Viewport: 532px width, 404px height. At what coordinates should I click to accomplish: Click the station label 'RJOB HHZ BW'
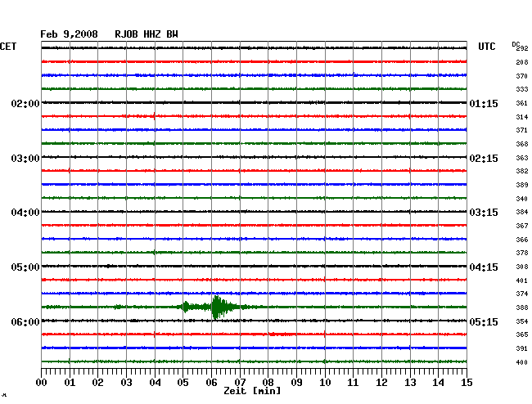coord(147,34)
